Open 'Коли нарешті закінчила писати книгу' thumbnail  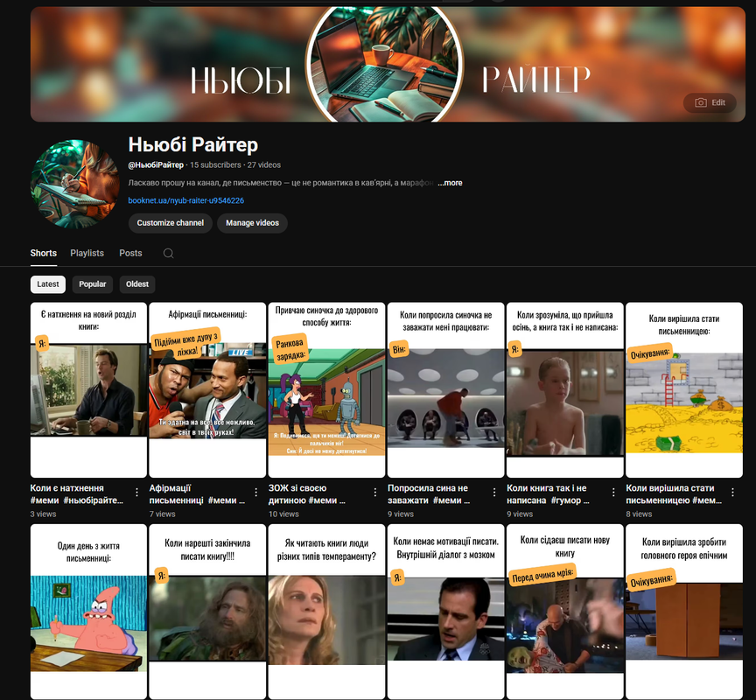pos(207,612)
